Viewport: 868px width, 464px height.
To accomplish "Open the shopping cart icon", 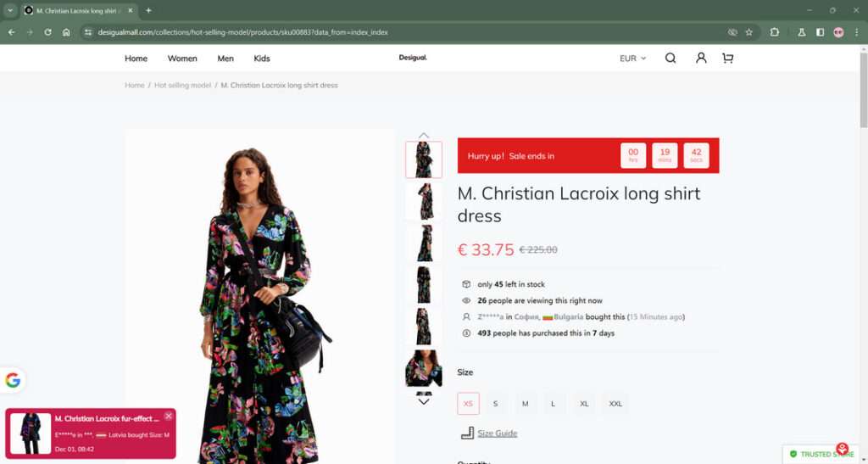I will (728, 59).
